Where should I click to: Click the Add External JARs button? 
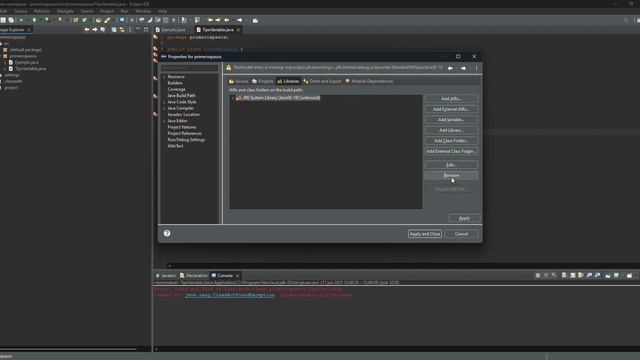click(451, 109)
